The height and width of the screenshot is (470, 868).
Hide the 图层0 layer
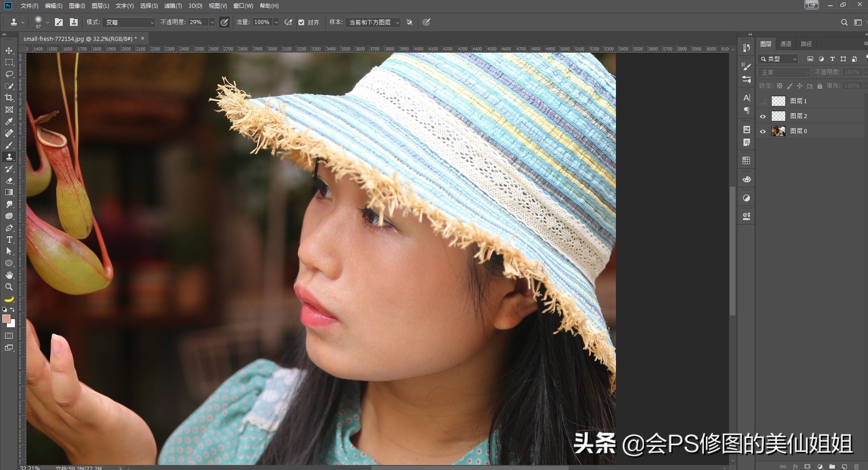click(x=763, y=131)
